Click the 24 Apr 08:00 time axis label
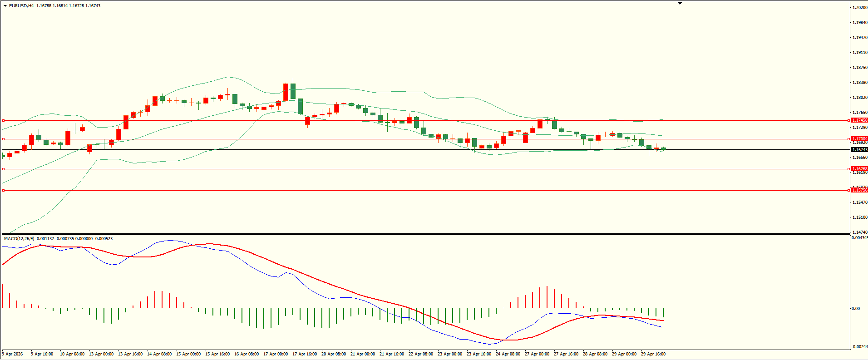 [x=508, y=354]
